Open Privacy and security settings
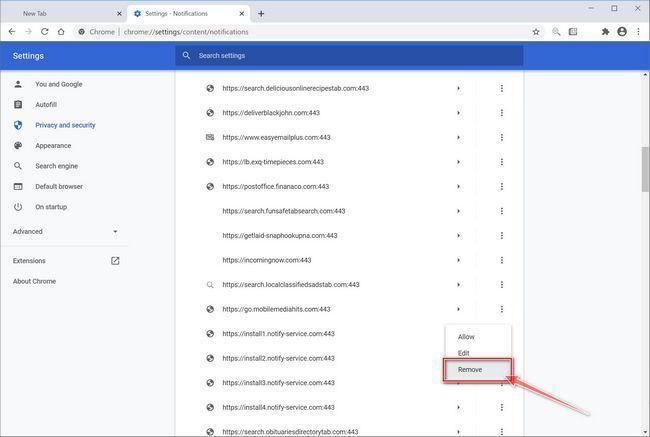Viewport: 650px width, 437px height. tap(65, 125)
